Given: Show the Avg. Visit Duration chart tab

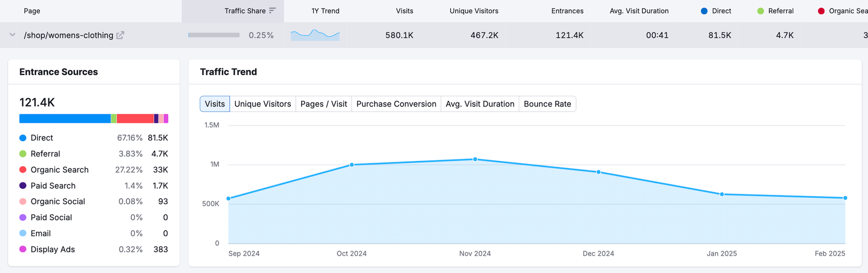Looking at the screenshot, I should tap(480, 104).
